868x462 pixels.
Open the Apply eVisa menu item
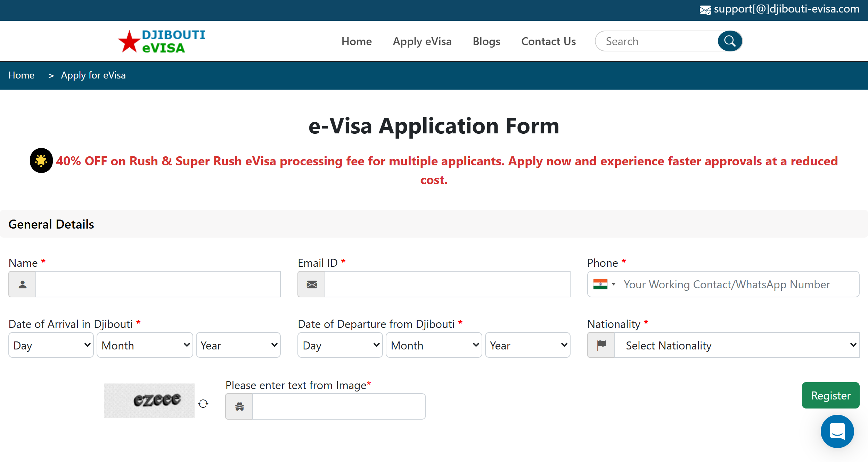click(x=422, y=41)
